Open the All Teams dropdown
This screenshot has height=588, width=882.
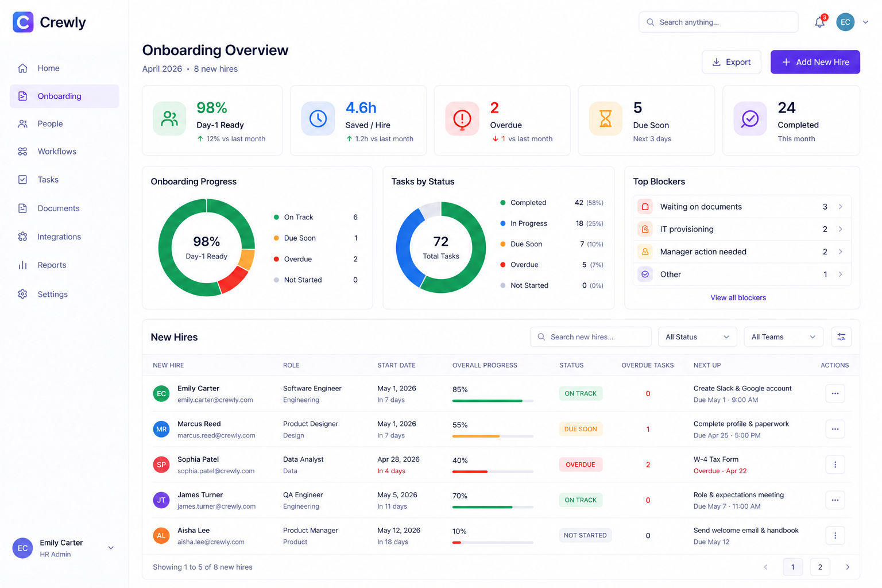point(783,337)
